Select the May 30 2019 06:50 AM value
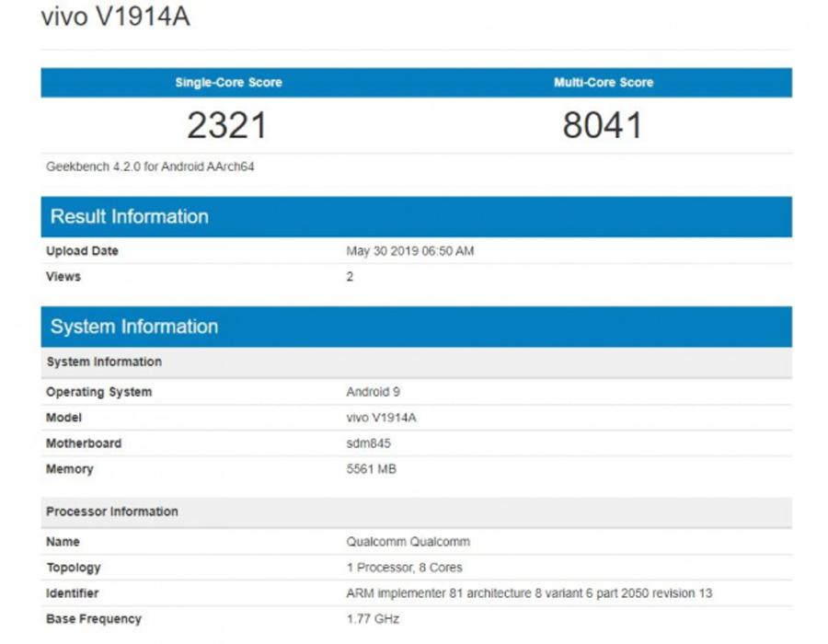Screen dimensions: 828x644 409,251
